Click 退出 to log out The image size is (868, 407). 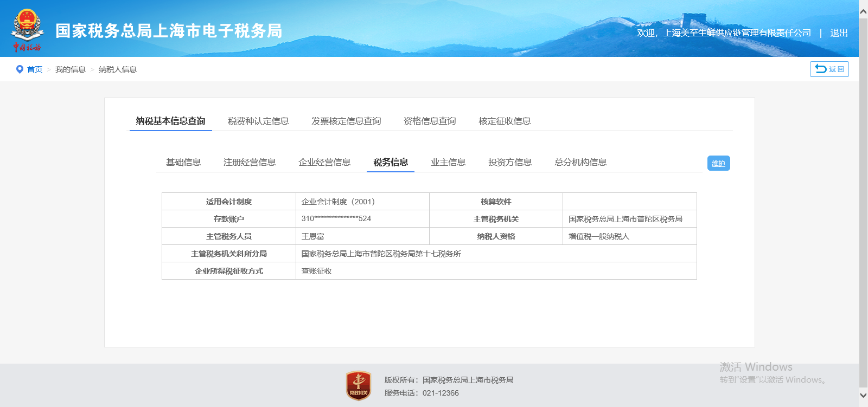tap(839, 33)
